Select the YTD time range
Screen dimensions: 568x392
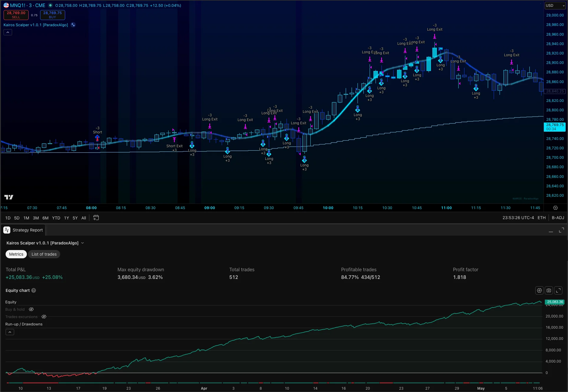tap(56, 218)
